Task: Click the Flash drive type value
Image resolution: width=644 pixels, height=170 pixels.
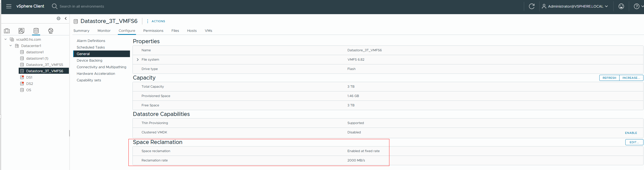Action: coord(351,69)
